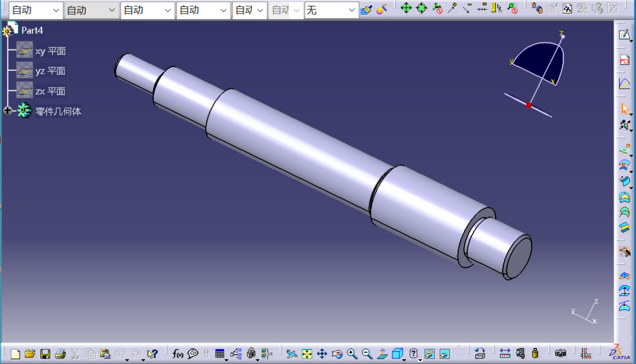
Task: Click the Zoom Out magnifier tool
Action: coord(367,354)
